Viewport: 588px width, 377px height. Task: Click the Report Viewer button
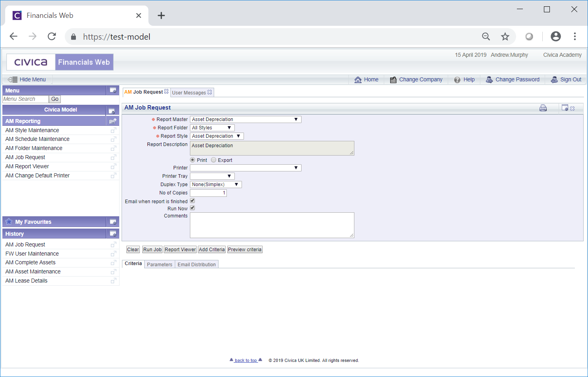tap(180, 250)
